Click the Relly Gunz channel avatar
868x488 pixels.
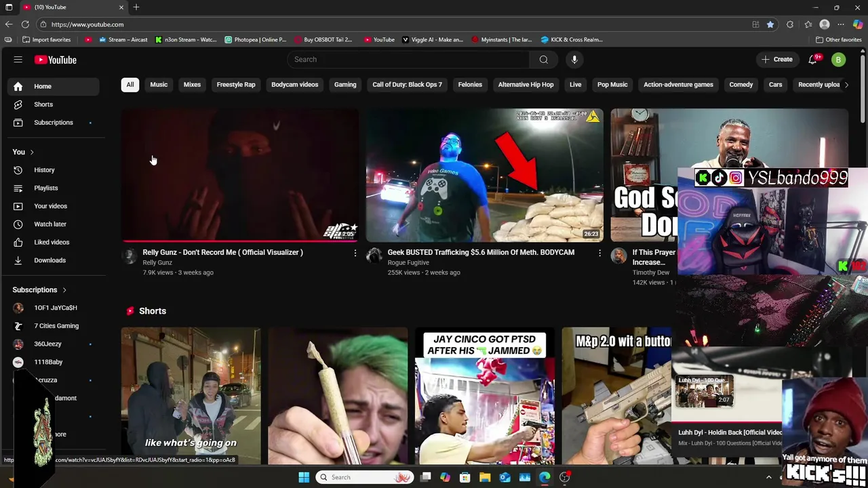[x=130, y=256]
